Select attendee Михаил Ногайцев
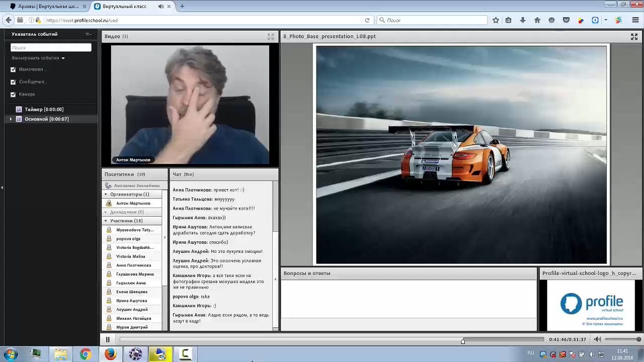 [x=132, y=318]
